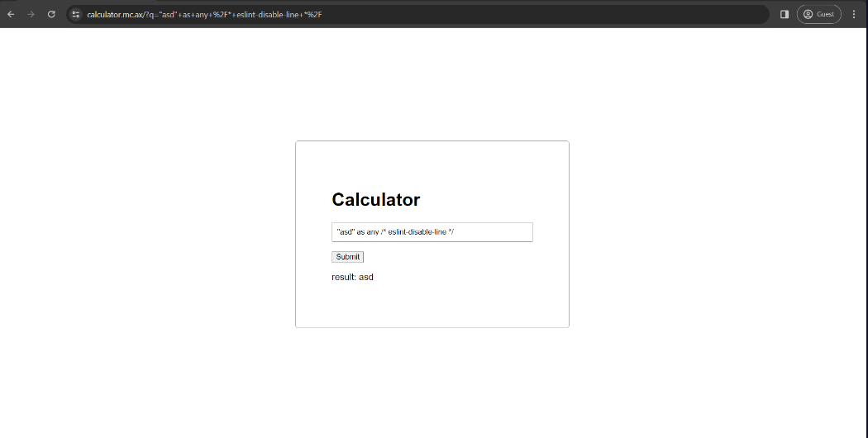The height and width of the screenshot is (438, 868).
Task: Click blank area inside the calculator card
Action: click(496, 298)
